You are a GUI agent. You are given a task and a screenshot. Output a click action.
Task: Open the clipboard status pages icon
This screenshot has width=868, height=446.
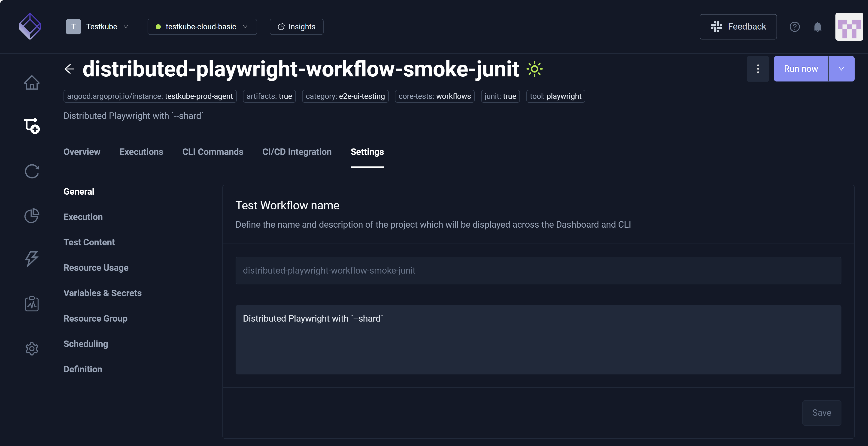point(32,304)
